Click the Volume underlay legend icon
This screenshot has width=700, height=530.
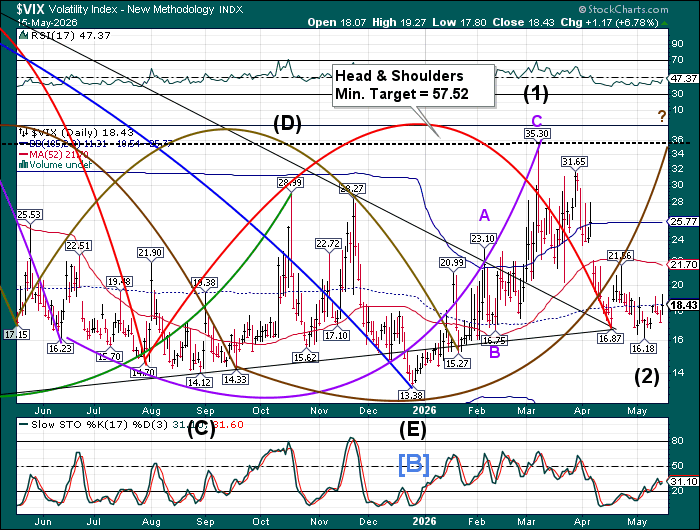[x=22, y=165]
